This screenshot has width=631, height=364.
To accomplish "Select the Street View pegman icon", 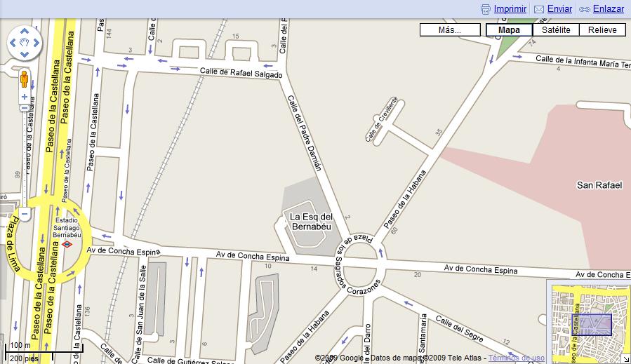I will pyautogui.click(x=24, y=79).
